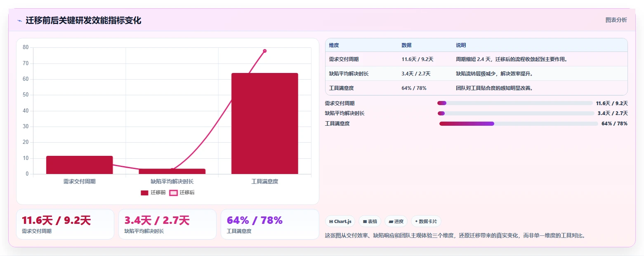Click the 需求交付周期 bar in chart
Screen dimensions: 644x256
tap(80, 165)
